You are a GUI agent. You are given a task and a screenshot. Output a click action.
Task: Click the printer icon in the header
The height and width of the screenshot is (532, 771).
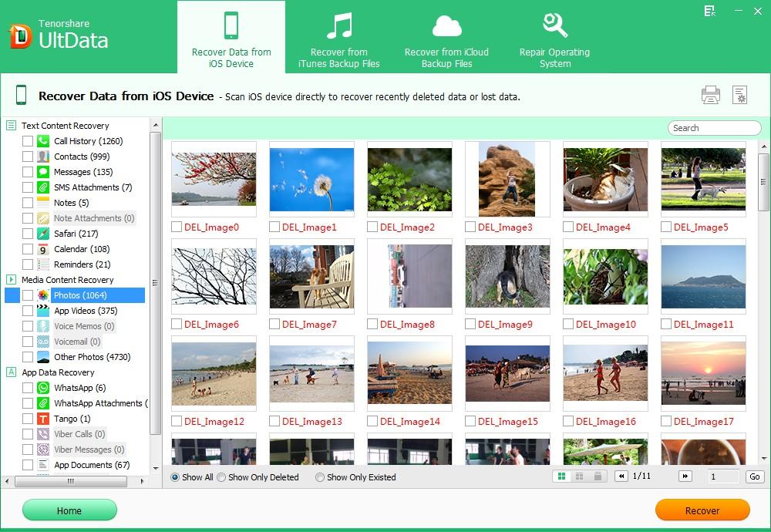tap(710, 95)
